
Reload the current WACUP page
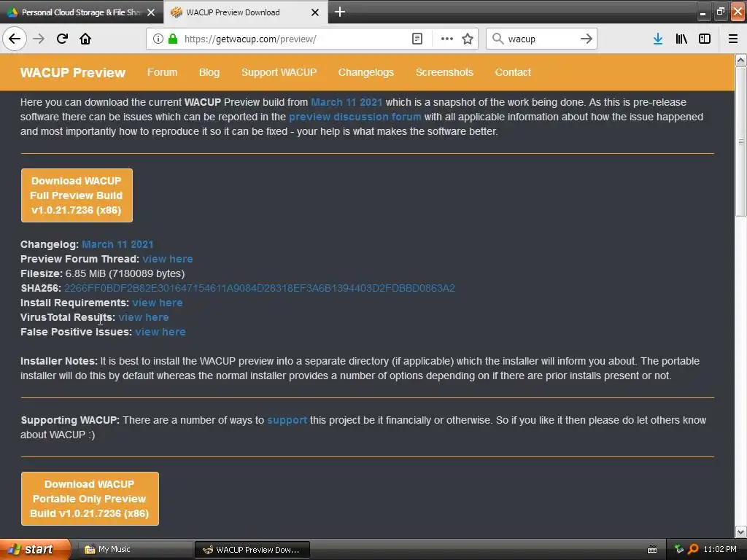click(62, 39)
